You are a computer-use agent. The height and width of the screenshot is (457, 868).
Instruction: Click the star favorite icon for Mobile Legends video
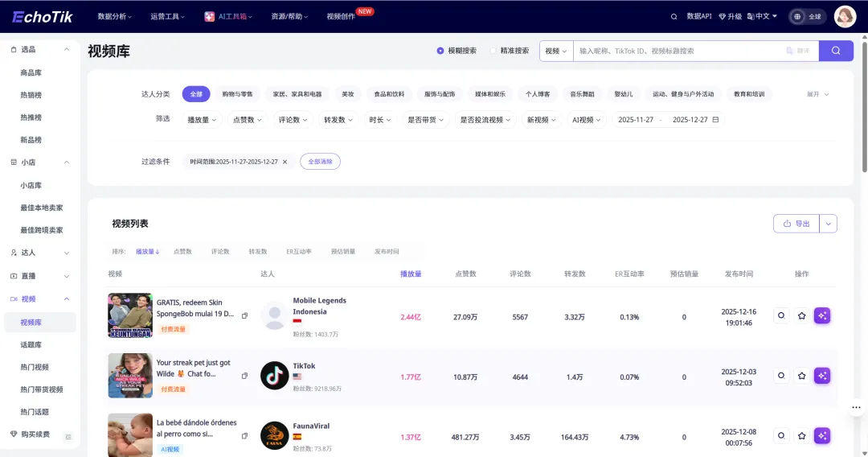[x=801, y=316]
